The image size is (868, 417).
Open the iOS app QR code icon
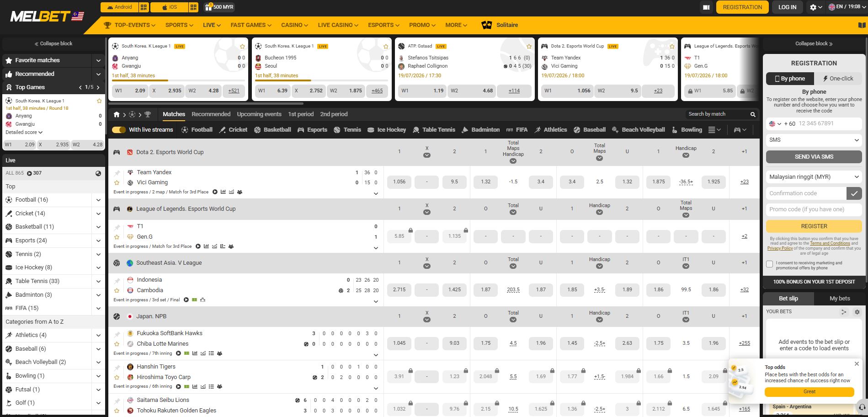point(193,7)
